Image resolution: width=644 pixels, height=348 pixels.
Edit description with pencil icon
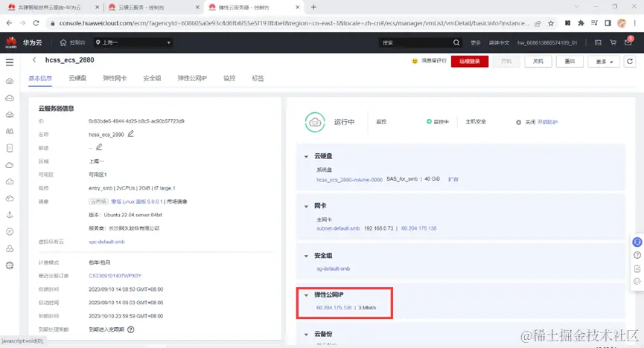point(99,147)
